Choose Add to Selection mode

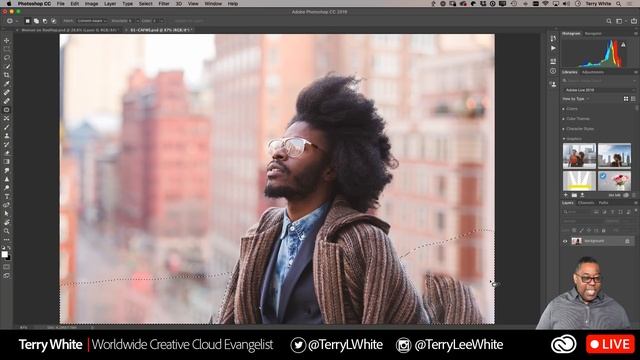coord(36,21)
